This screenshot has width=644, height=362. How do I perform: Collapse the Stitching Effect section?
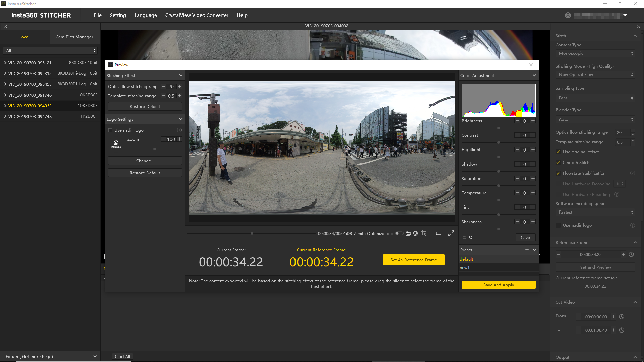pyautogui.click(x=181, y=76)
